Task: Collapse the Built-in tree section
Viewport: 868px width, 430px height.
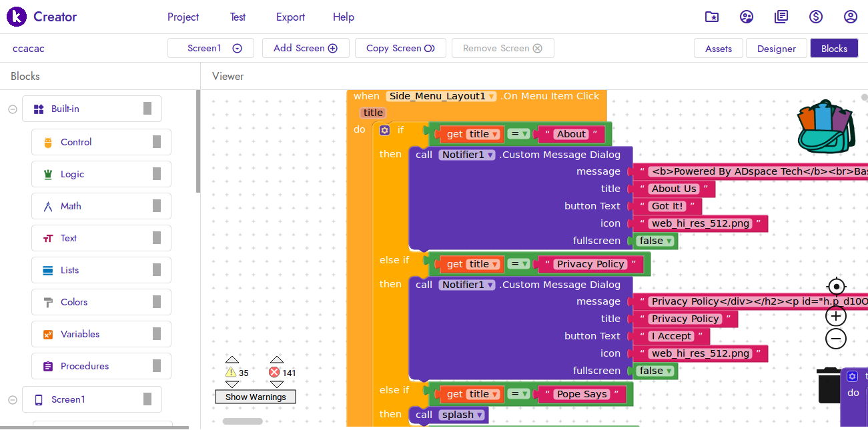Action: pos(13,109)
